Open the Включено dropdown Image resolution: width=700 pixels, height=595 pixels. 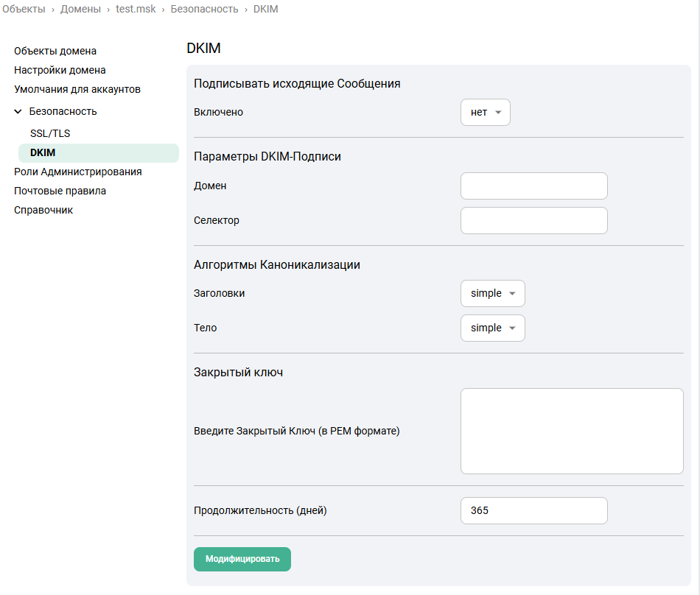485,113
